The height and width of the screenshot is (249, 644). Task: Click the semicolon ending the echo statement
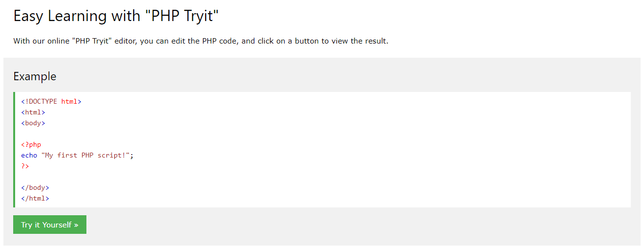click(131, 156)
